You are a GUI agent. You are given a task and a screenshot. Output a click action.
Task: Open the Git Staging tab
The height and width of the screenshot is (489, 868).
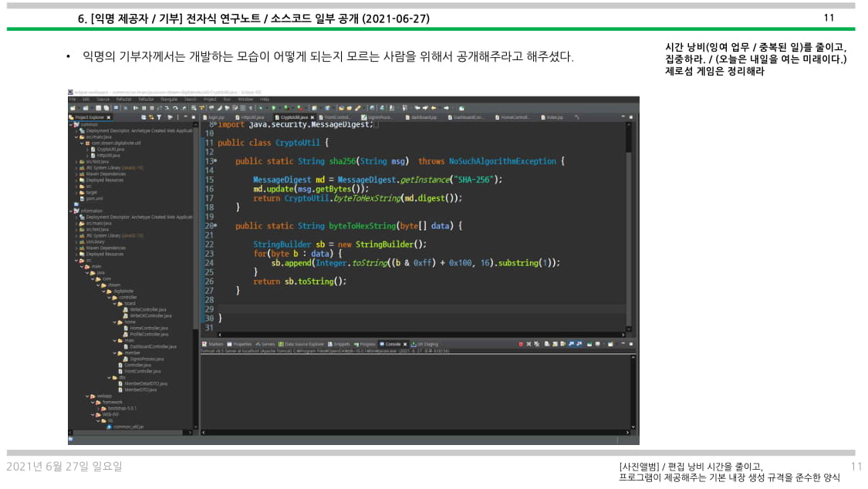[424, 344]
